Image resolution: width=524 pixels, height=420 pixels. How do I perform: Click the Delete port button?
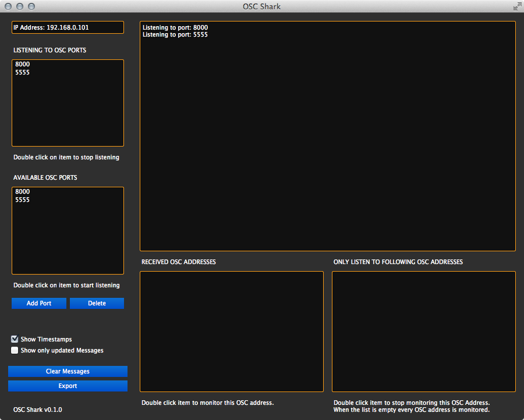tap(97, 303)
